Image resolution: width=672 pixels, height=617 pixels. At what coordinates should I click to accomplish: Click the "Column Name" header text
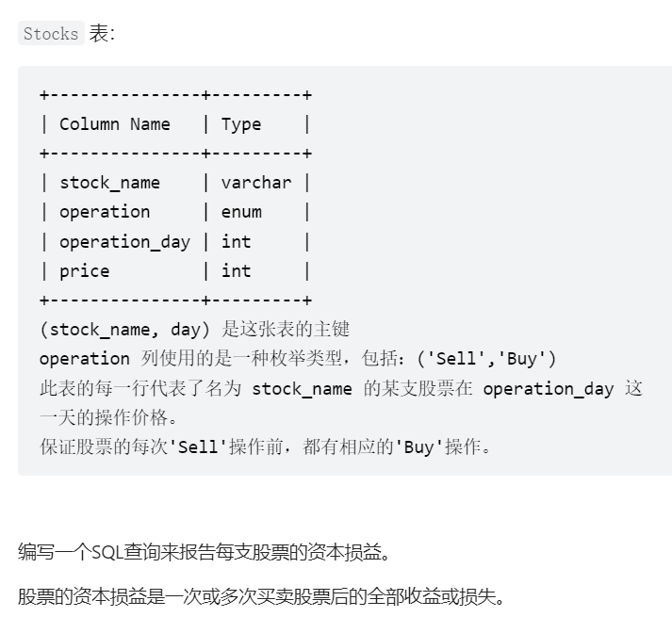(x=115, y=124)
